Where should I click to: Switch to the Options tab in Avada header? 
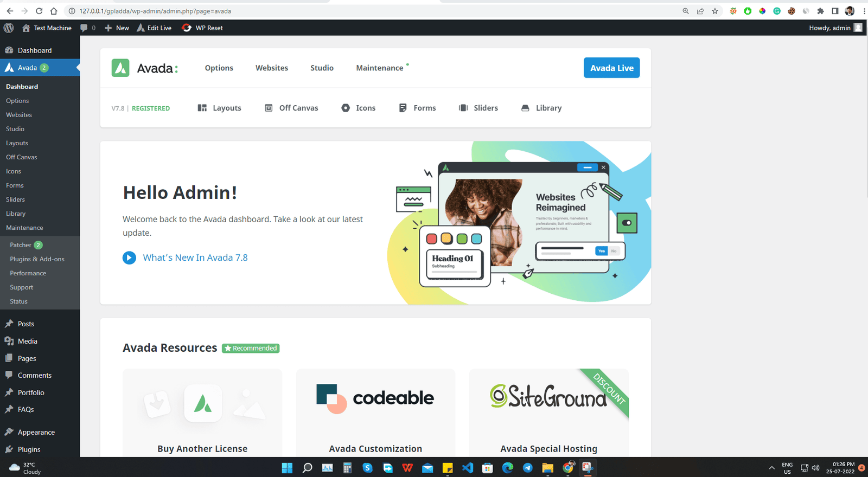click(219, 68)
